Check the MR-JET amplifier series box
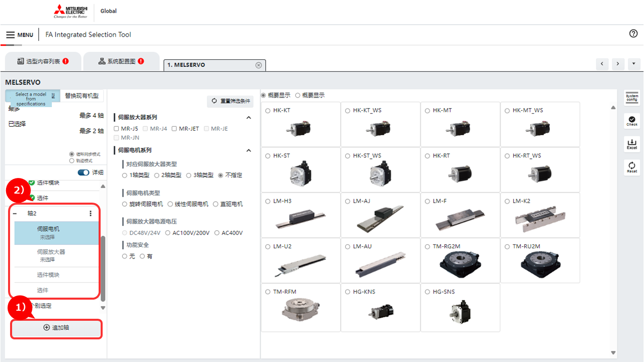 [174, 129]
